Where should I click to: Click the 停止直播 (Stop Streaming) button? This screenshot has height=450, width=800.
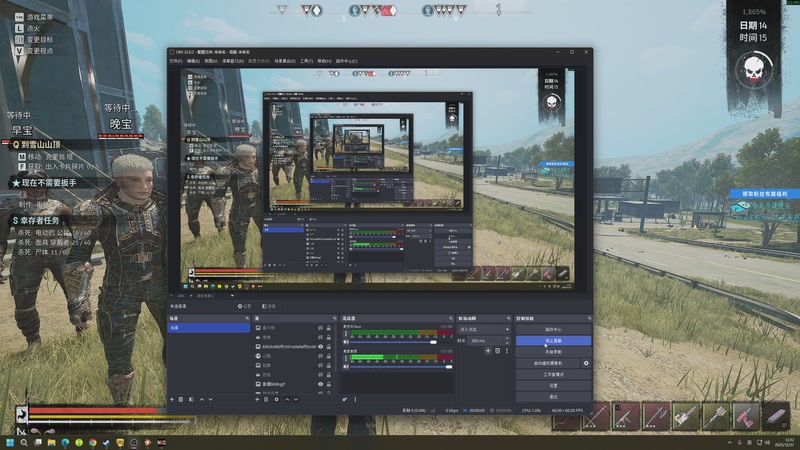point(554,340)
